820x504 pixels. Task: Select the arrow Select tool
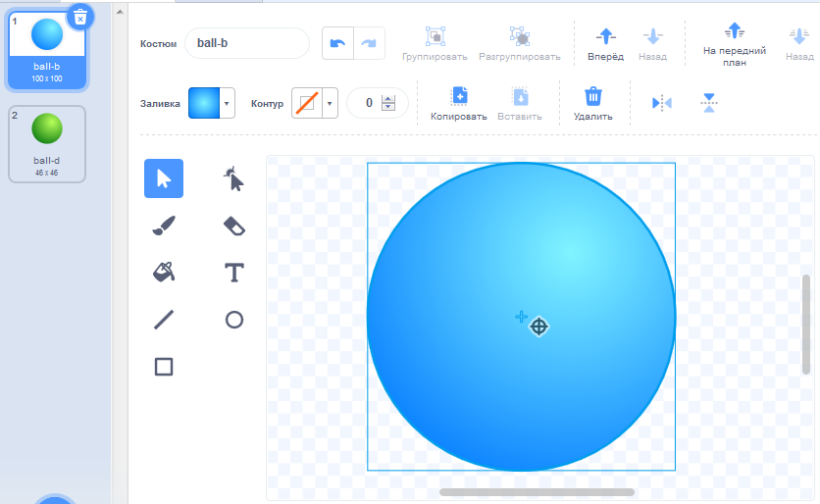click(164, 178)
